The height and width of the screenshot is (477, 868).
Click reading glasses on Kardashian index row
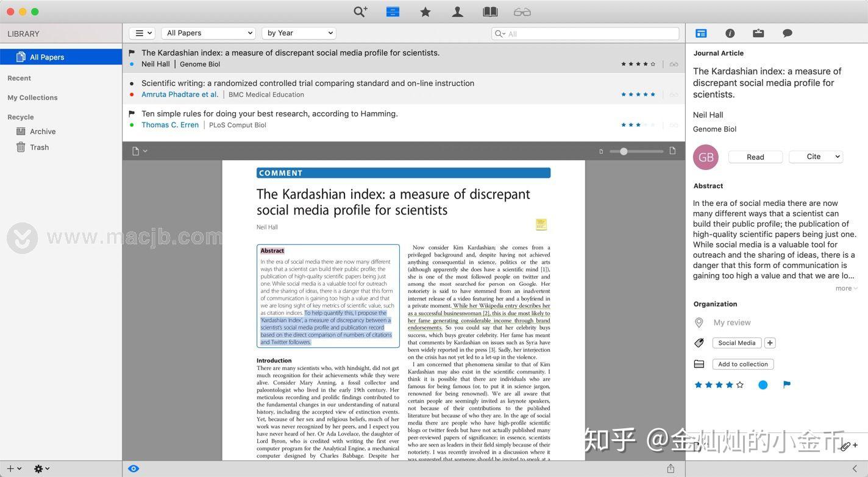[x=674, y=64]
